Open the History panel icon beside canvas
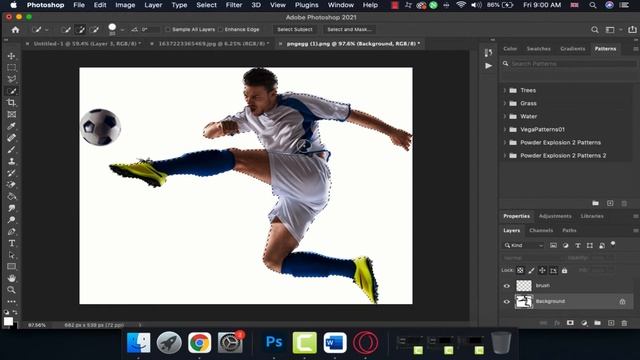 488,53
